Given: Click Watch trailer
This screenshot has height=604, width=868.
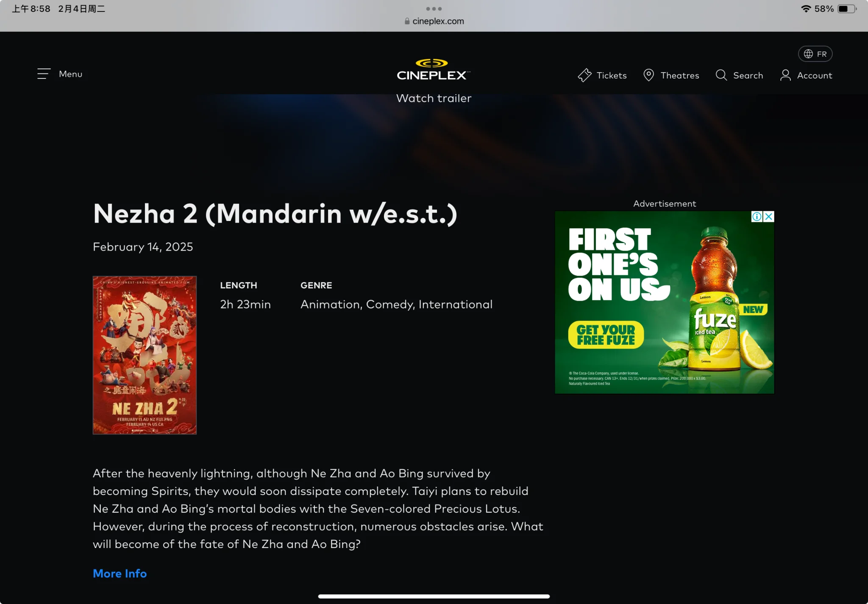Looking at the screenshot, I should point(434,98).
